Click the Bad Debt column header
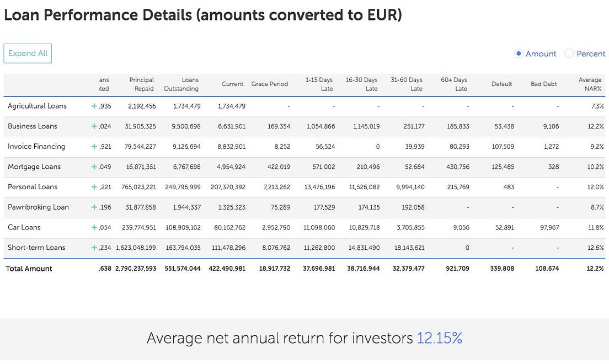 [544, 84]
